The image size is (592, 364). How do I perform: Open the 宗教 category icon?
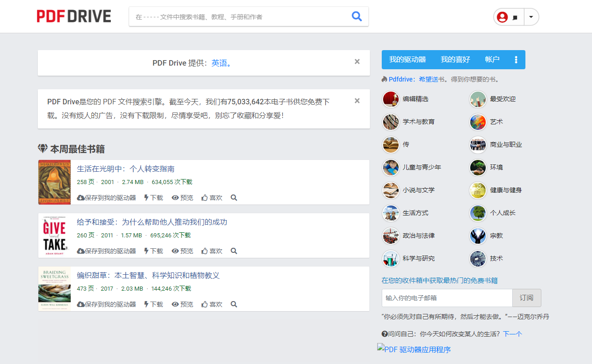(x=478, y=236)
